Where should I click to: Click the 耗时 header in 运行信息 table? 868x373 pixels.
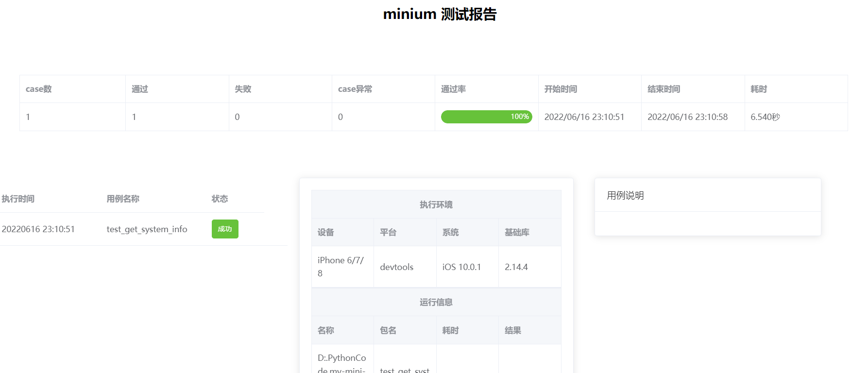point(467,330)
